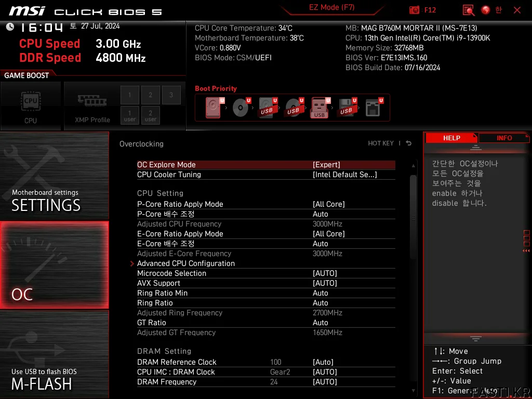Change language via the red globe icon

486,10
